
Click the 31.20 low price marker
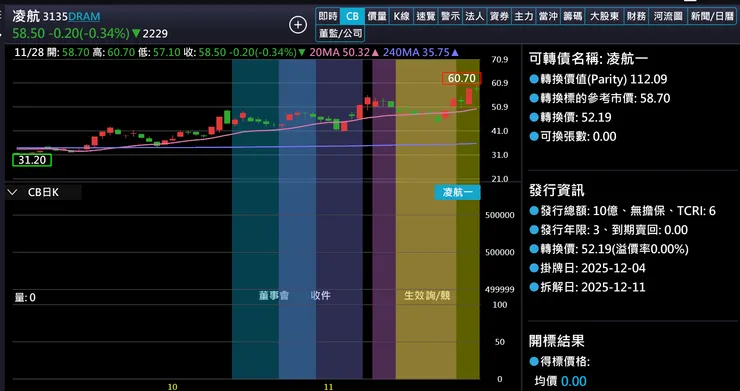(32, 160)
